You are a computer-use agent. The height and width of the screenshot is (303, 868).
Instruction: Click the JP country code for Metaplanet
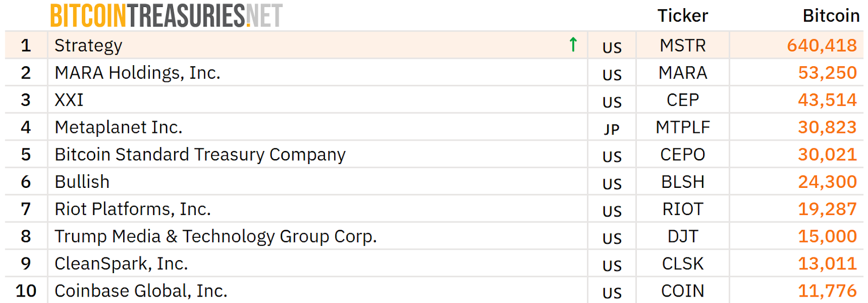point(612,129)
